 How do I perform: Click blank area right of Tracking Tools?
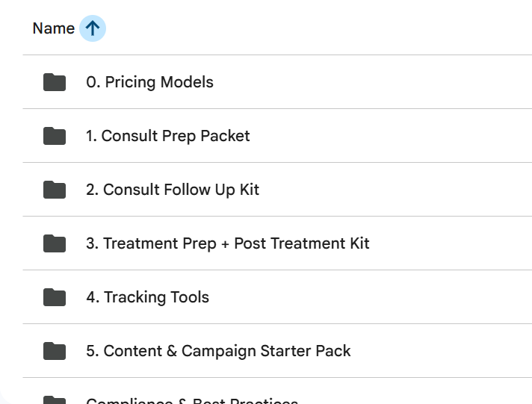[374, 297]
